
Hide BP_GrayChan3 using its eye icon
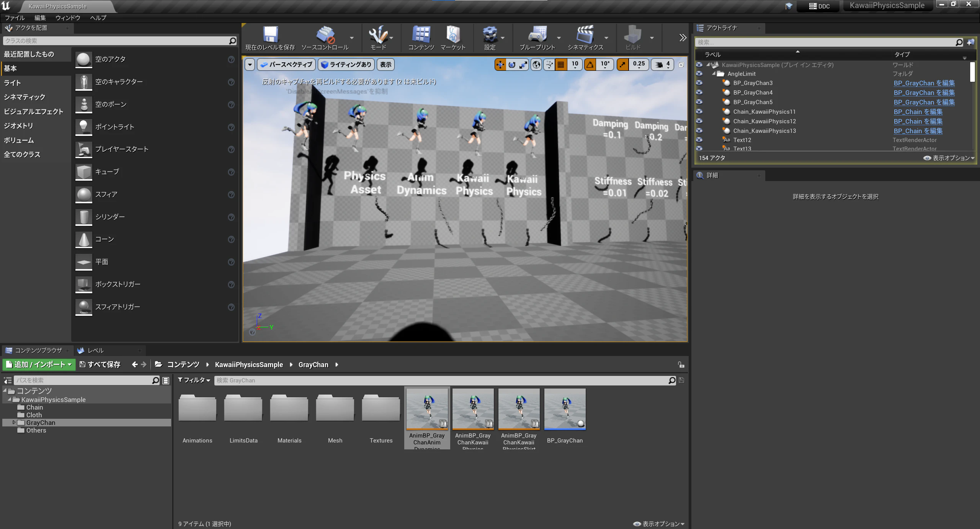click(x=699, y=83)
